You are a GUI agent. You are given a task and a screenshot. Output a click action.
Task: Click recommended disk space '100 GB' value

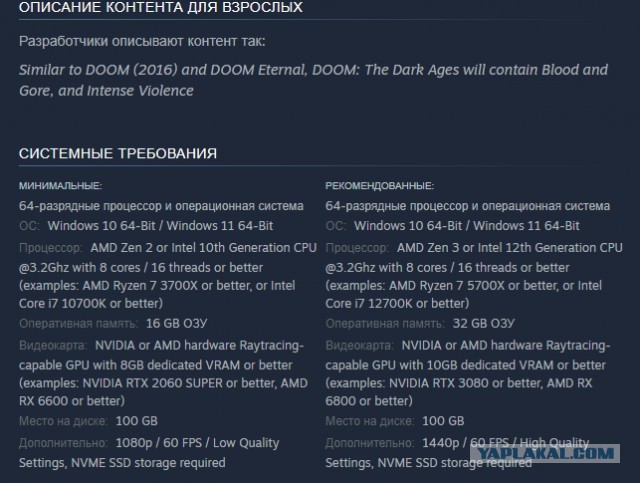tap(443, 421)
